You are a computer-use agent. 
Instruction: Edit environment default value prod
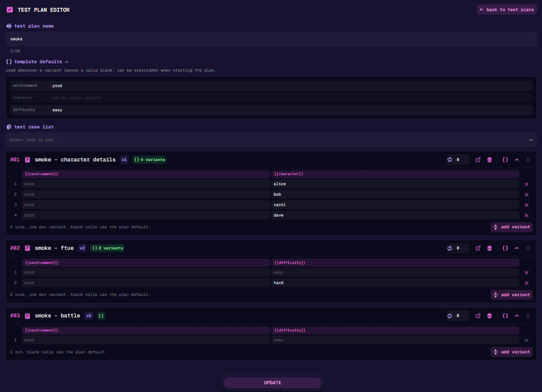[x=291, y=86]
